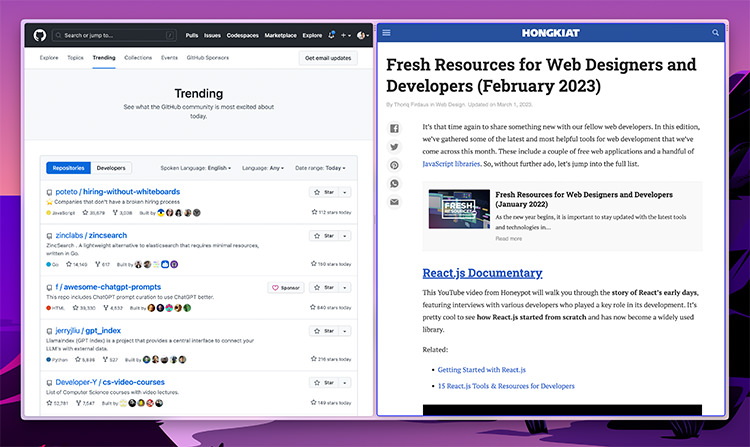Click repo icon beside hiring-without-whiteboards
This screenshot has width=750, height=447.
click(x=49, y=192)
